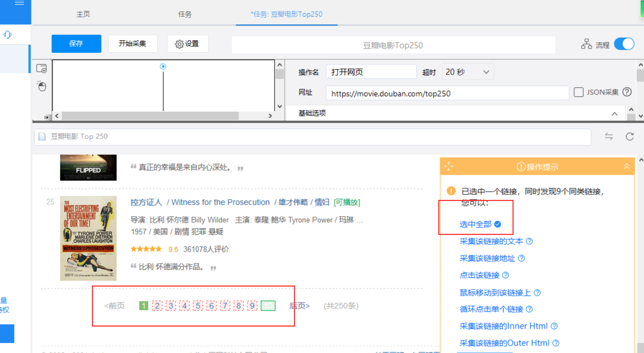Open 设置 settings button
This screenshot has height=353, width=644.
(188, 44)
